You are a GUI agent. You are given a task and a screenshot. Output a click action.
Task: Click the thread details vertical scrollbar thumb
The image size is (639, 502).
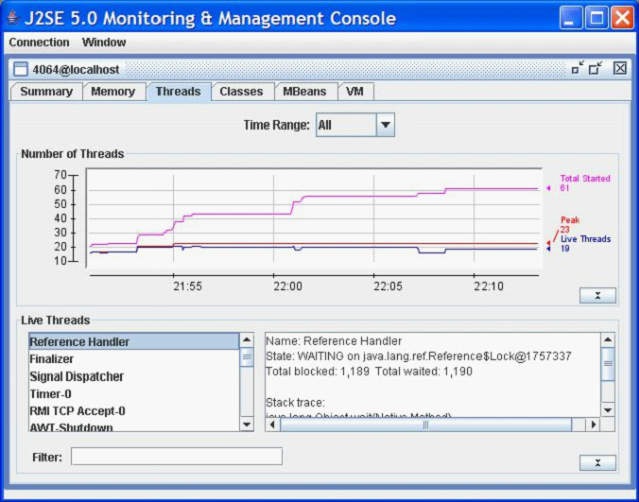click(x=608, y=364)
